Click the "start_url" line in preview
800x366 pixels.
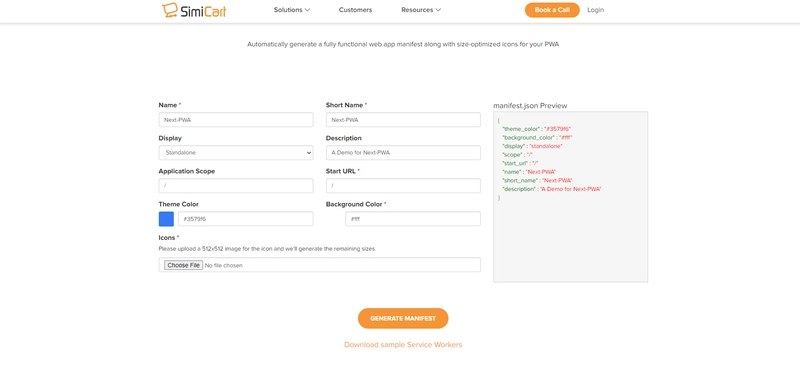pos(520,163)
